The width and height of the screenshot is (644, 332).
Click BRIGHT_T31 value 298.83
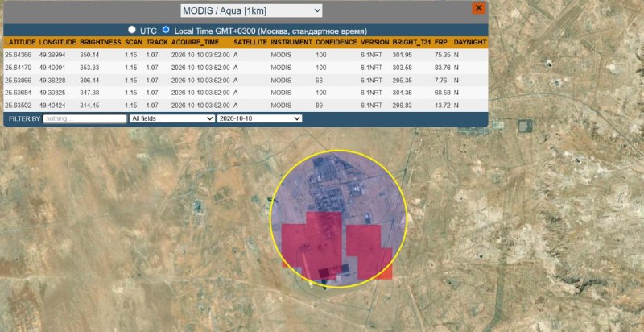point(402,106)
